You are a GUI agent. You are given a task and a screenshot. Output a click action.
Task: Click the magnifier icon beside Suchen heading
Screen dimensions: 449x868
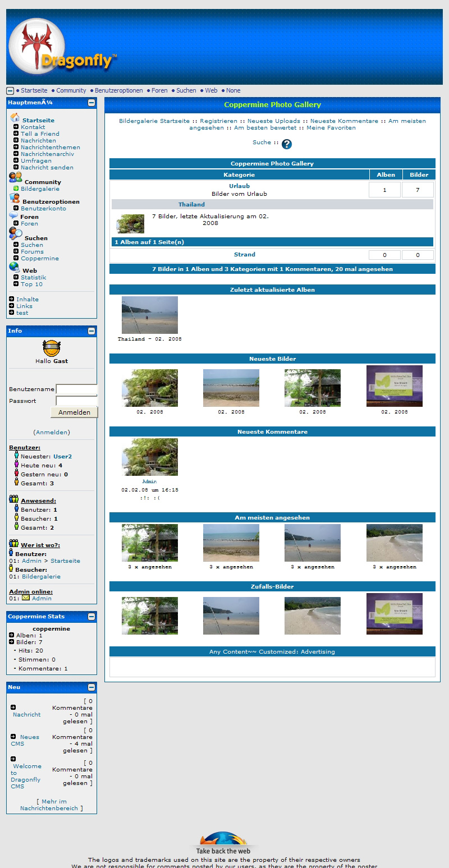tap(15, 235)
